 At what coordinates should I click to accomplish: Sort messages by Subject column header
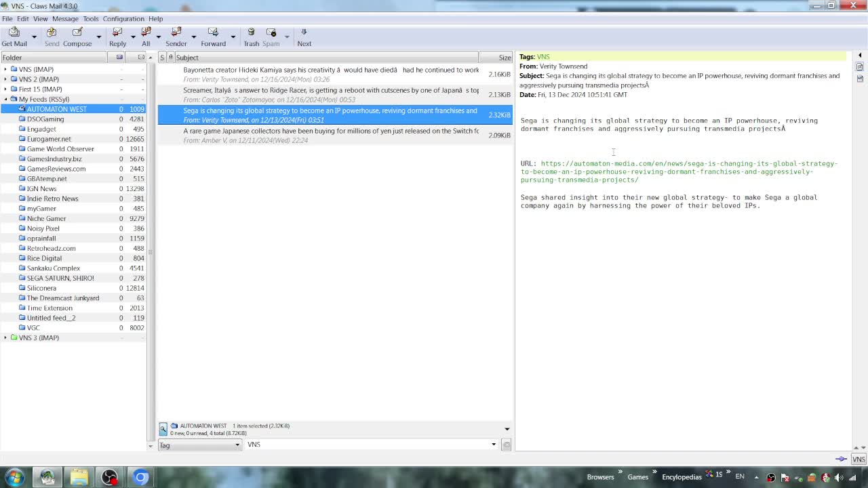click(327, 58)
